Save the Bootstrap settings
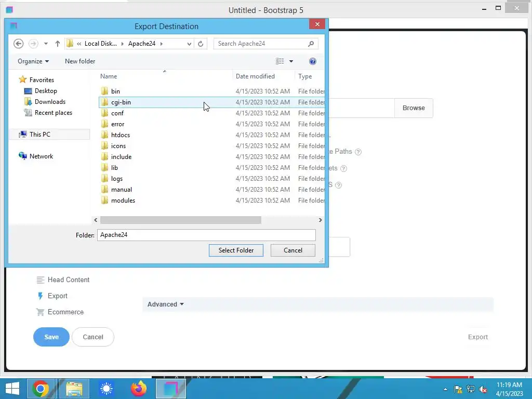This screenshot has width=532, height=399. click(x=51, y=337)
